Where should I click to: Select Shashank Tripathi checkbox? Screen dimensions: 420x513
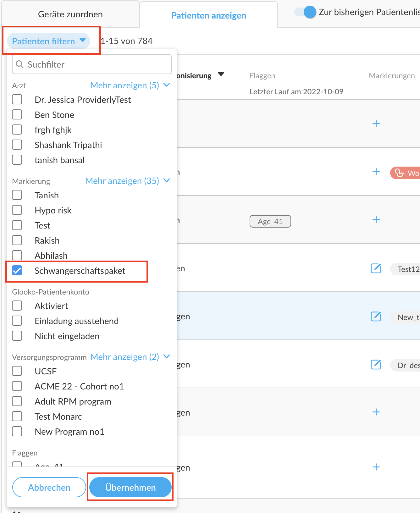17,145
